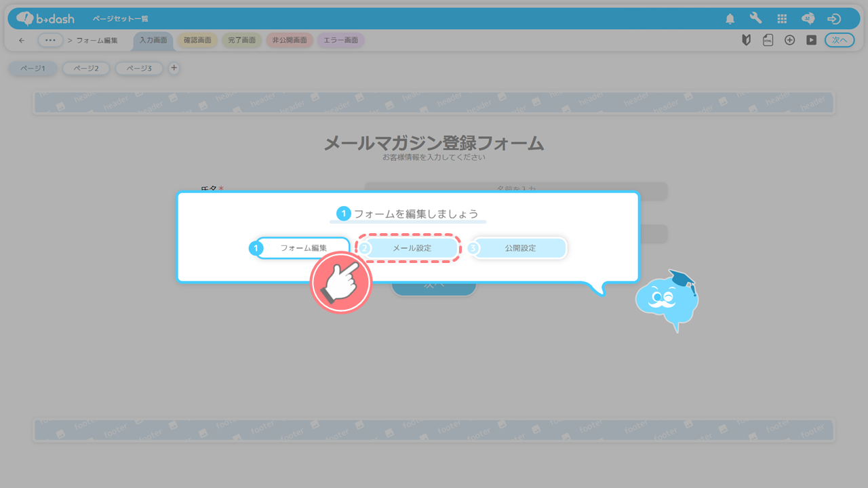Switch to the エラー画面 tab
The height and width of the screenshot is (488, 868).
pos(341,40)
